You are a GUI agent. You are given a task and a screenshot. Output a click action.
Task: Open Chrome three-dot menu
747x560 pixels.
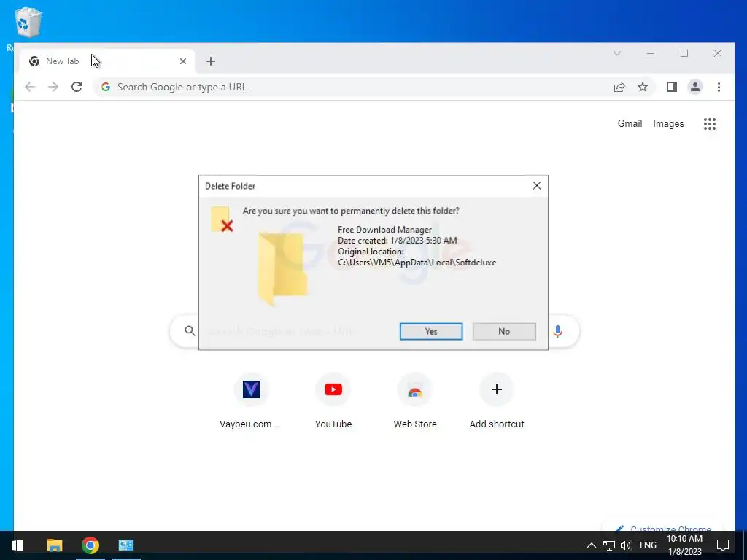[719, 87]
